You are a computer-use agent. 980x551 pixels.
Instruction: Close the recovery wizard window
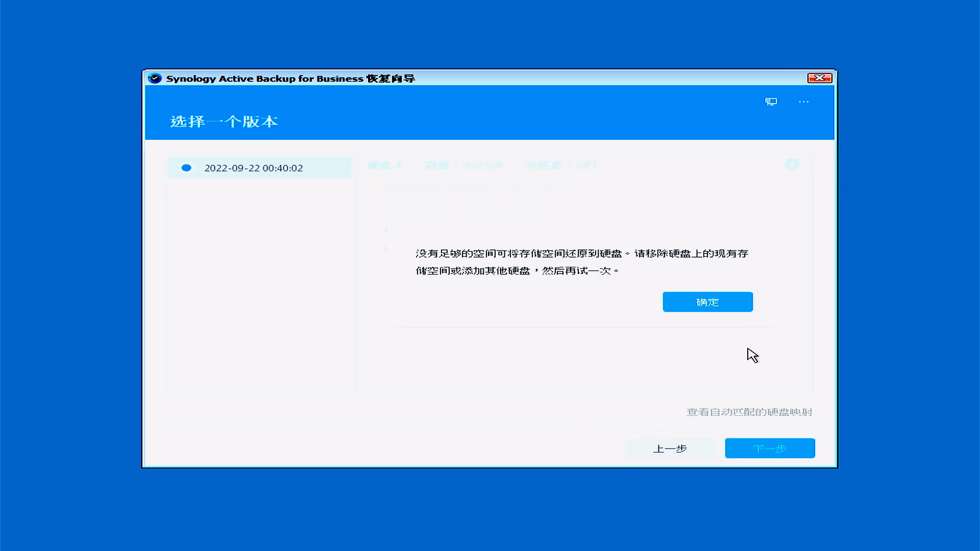click(x=819, y=78)
